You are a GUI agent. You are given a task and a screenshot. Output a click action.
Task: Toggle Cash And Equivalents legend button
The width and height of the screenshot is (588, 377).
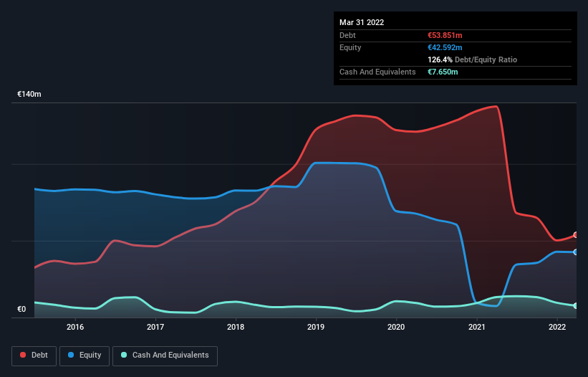pos(165,355)
